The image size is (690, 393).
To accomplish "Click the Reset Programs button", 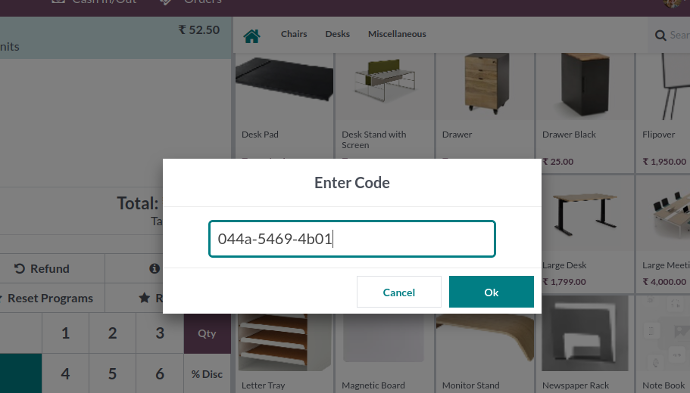I will point(48,298).
